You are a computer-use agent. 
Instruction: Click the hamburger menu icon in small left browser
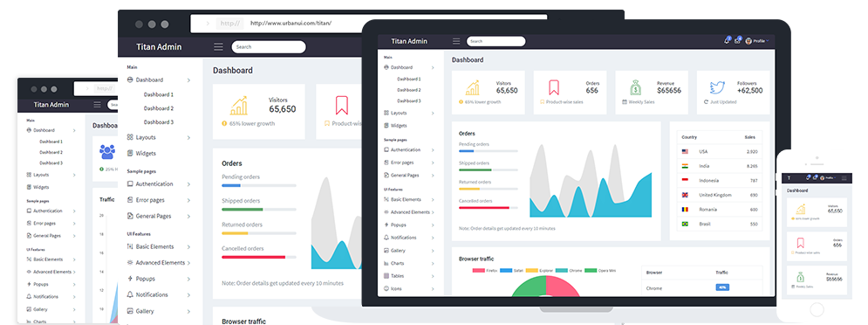[x=98, y=104]
